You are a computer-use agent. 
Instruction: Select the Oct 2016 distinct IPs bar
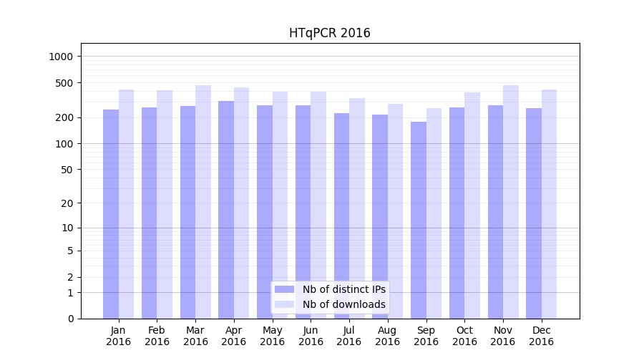[457, 213]
